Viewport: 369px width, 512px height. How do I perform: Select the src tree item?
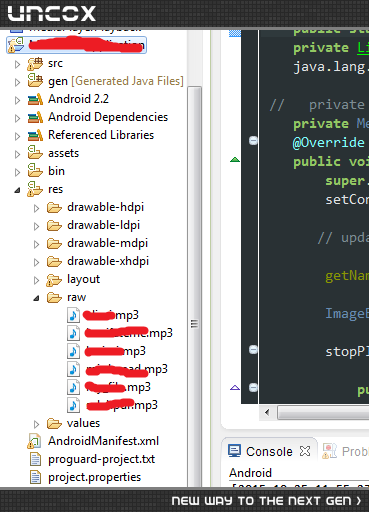coord(55,63)
